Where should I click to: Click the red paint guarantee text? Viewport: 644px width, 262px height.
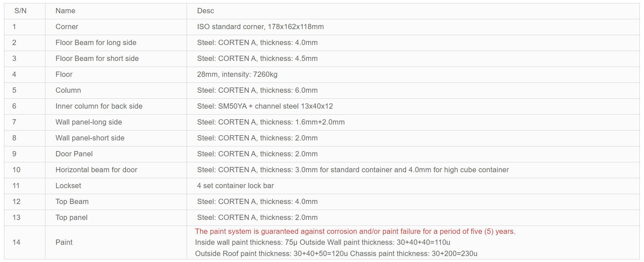(355, 232)
